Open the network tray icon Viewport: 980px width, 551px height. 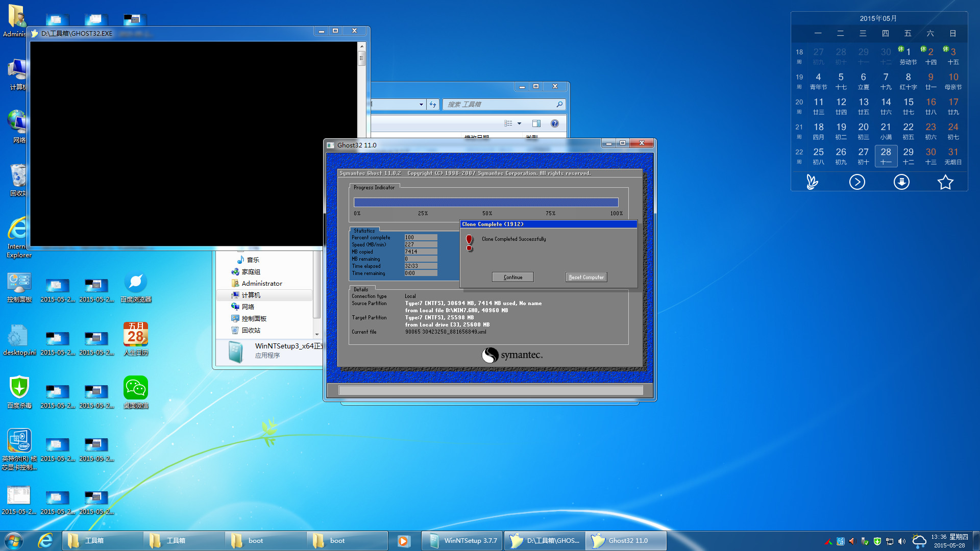(x=890, y=541)
